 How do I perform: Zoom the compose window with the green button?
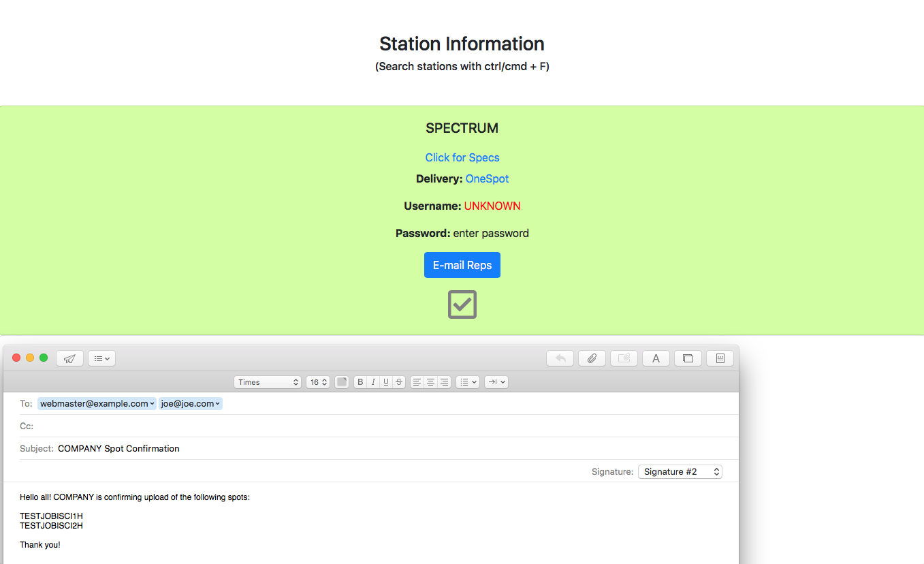tap(44, 358)
